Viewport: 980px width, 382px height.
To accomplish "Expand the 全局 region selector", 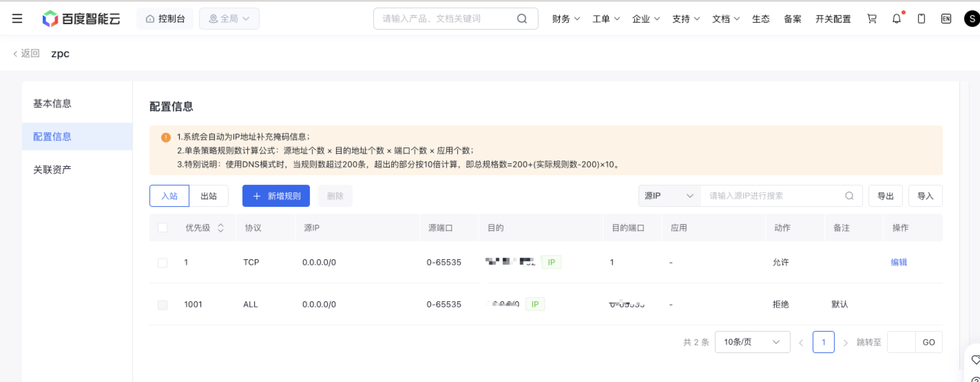I will [x=229, y=19].
